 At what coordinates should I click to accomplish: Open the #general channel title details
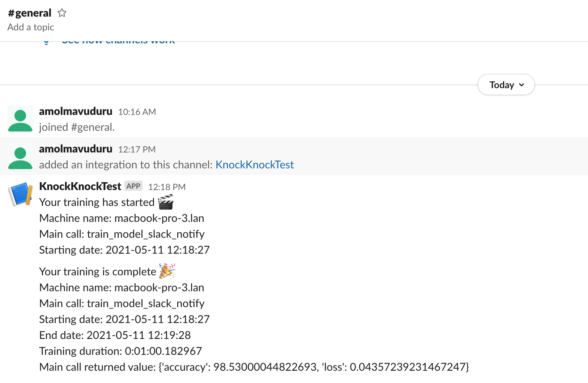click(x=30, y=13)
